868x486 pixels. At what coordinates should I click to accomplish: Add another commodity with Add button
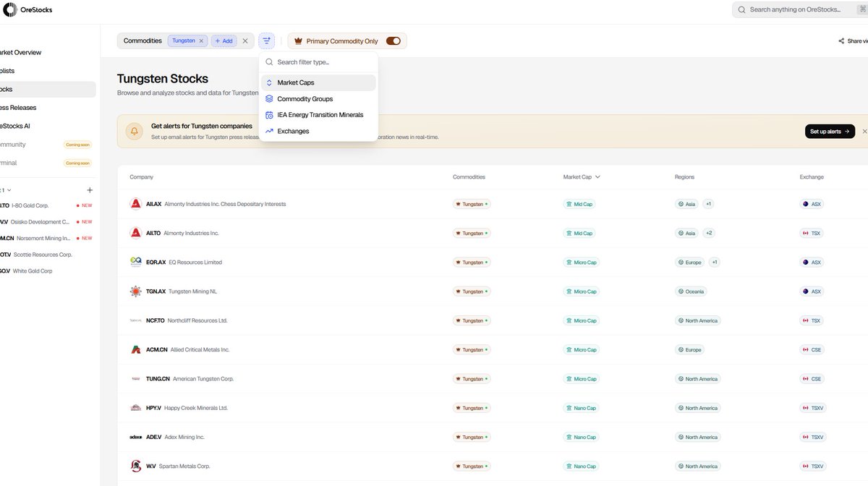pyautogui.click(x=224, y=41)
